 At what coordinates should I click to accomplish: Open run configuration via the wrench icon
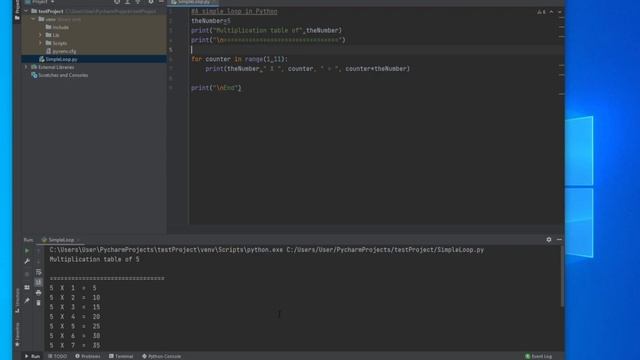(27, 261)
